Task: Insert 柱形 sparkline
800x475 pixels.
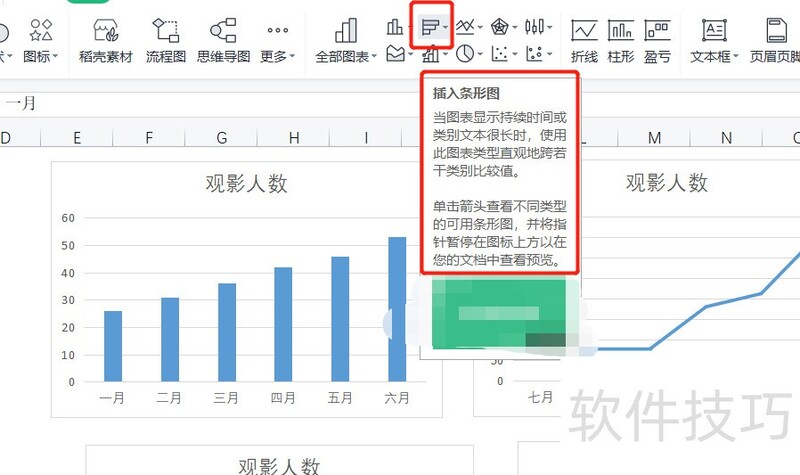Action: click(x=621, y=41)
